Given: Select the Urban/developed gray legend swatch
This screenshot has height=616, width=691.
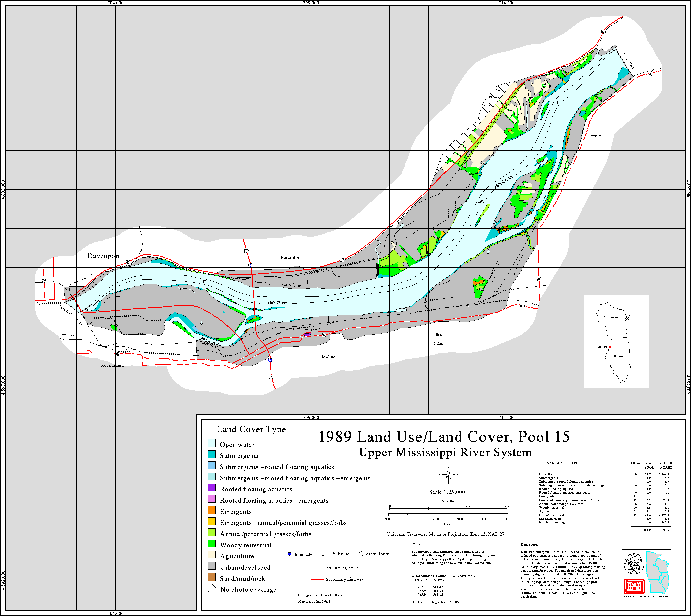Looking at the screenshot, I should coord(212,566).
